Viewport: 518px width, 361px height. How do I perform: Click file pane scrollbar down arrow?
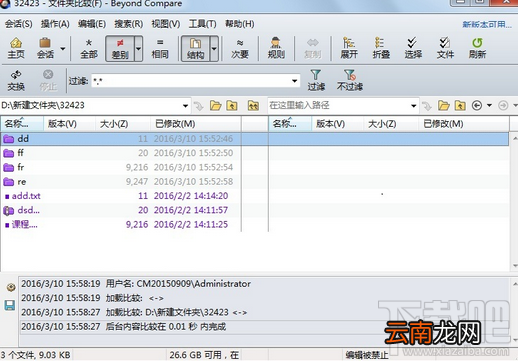[x=514, y=266]
